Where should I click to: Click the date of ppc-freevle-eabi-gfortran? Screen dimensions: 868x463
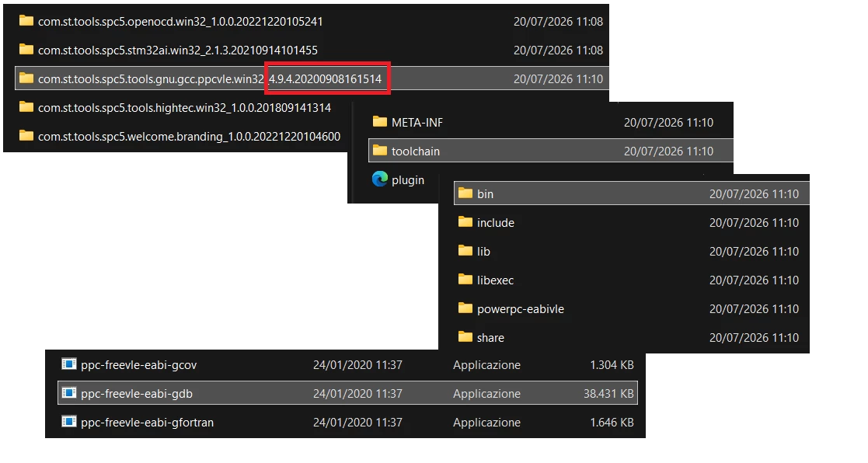[357, 423]
